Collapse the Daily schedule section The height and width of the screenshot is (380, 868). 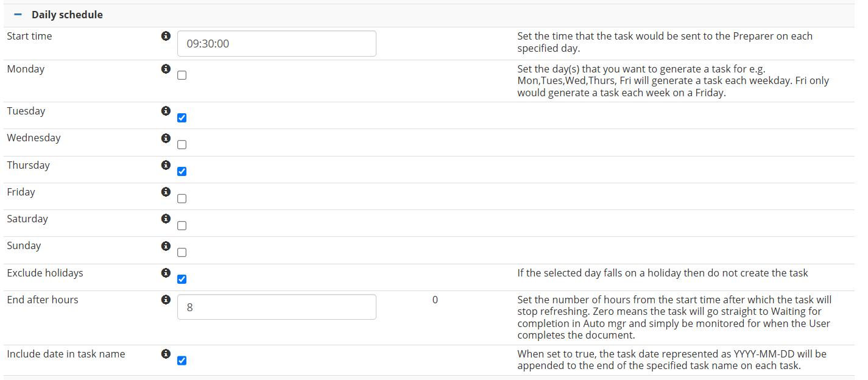(x=18, y=15)
